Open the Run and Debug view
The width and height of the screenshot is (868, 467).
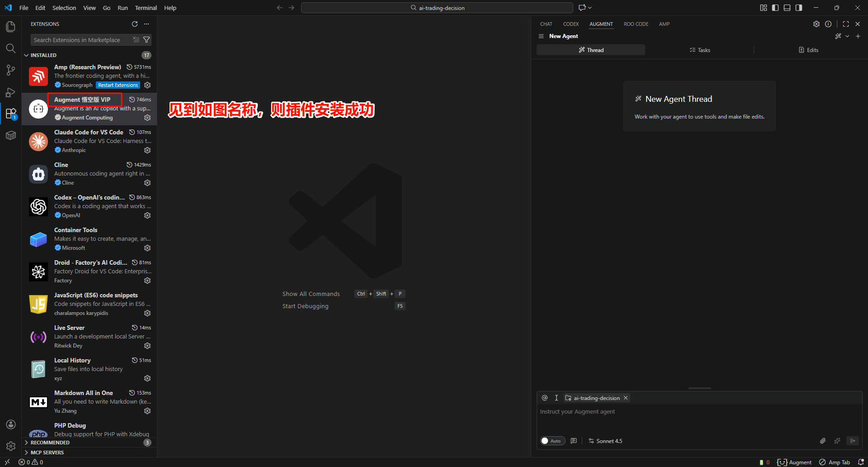click(11, 92)
